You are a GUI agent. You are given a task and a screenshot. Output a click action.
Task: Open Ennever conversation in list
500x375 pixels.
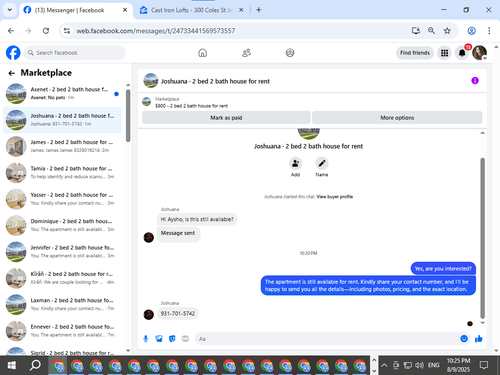tap(62, 330)
